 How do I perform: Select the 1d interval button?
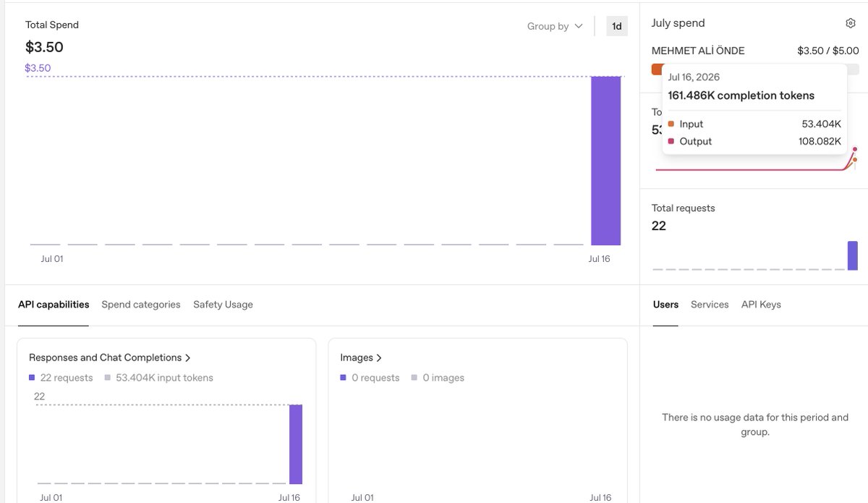click(617, 26)
